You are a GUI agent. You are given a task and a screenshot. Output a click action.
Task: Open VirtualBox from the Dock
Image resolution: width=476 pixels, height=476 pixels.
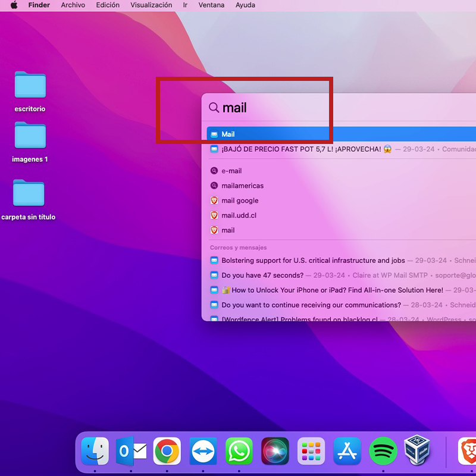[418, 451]
